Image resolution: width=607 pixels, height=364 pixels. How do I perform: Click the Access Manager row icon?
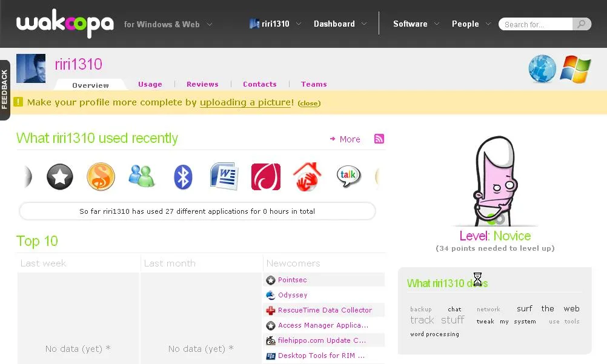click(271, 326)
